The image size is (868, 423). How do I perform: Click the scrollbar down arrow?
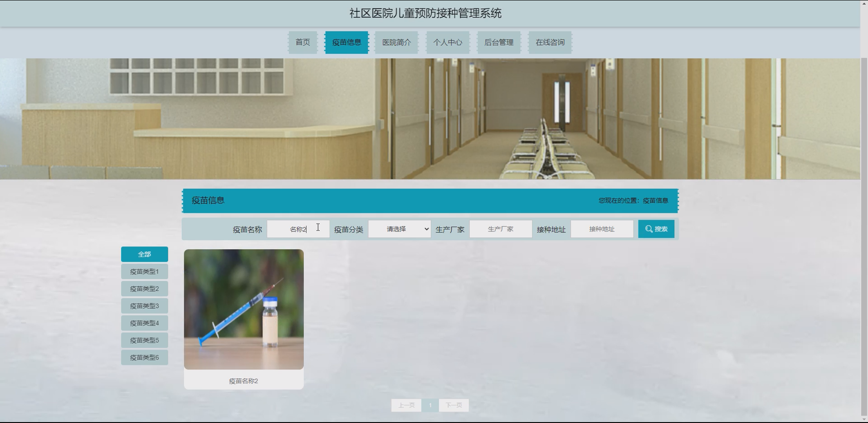(864, 419)
